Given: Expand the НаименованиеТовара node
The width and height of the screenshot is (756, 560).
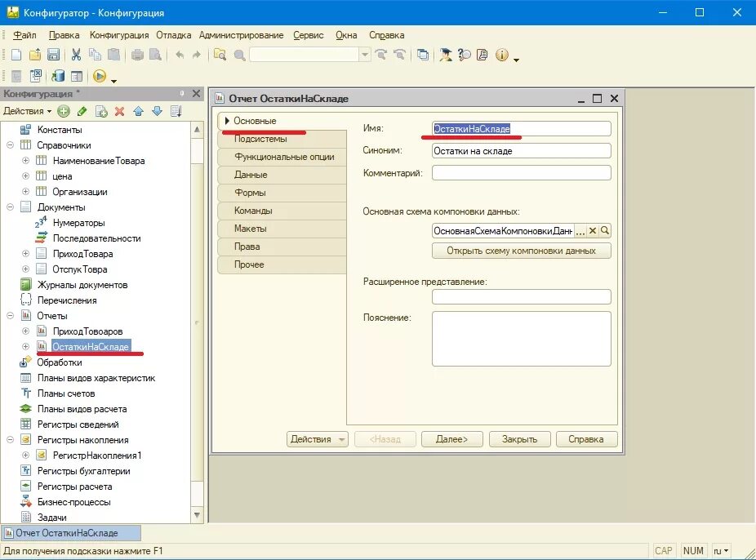Looking at the screenshot, I should [x=25, y=161].
